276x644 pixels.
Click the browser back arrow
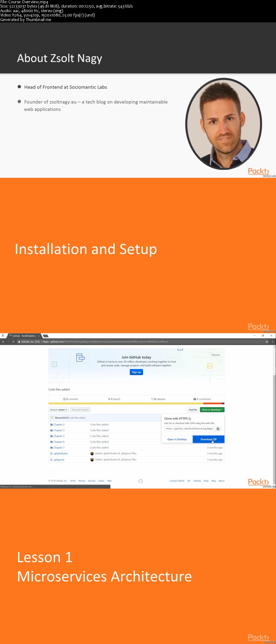tap(3, 342)
